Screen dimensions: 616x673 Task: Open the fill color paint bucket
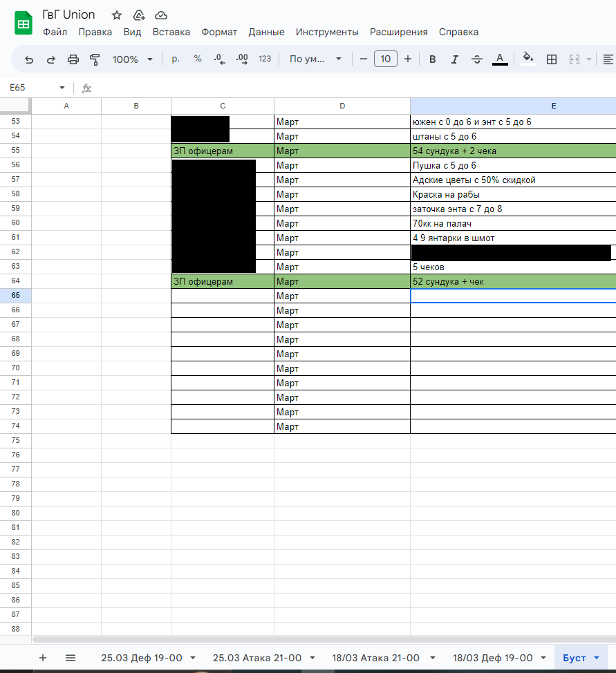528,59
